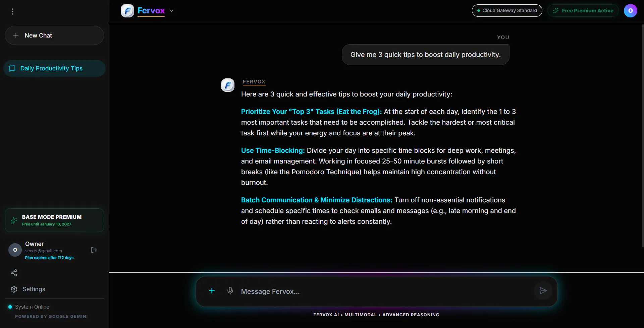
Task: Click the "System Online" status
Action: (x=32, y=307)
